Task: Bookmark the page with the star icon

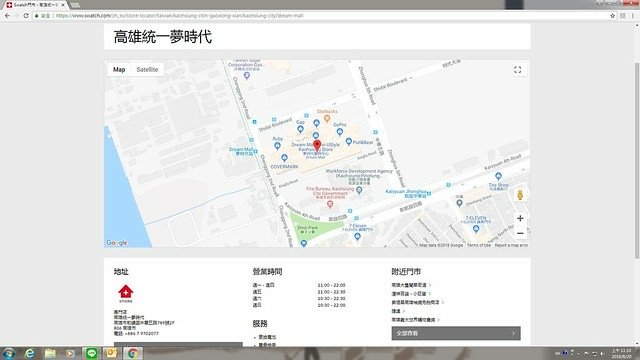Action: pos(612,16)
